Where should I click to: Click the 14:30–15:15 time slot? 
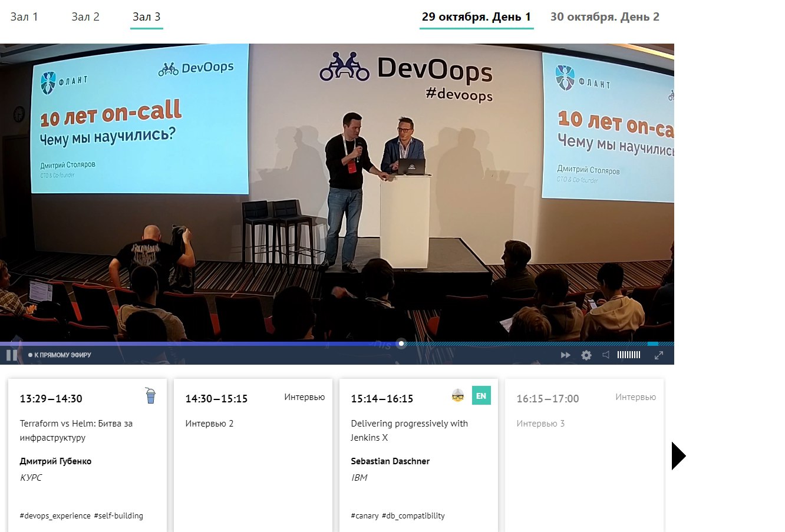tap(216, 399)
